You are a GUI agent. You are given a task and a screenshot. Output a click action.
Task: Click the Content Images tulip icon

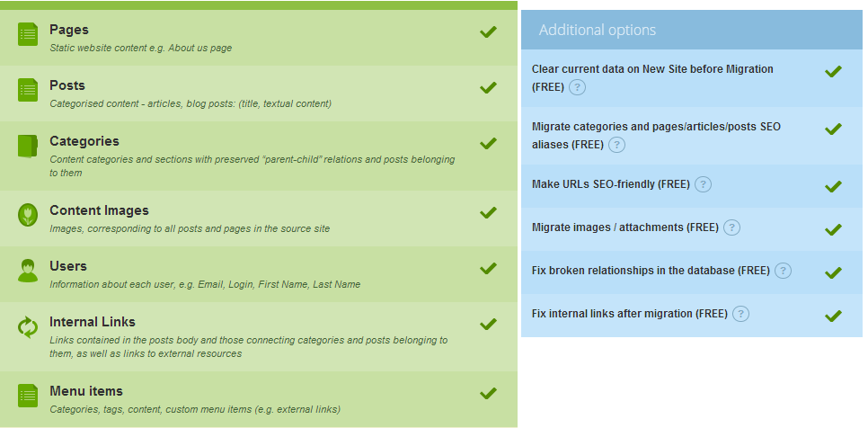pyautogui.click(x=28, y=215)
